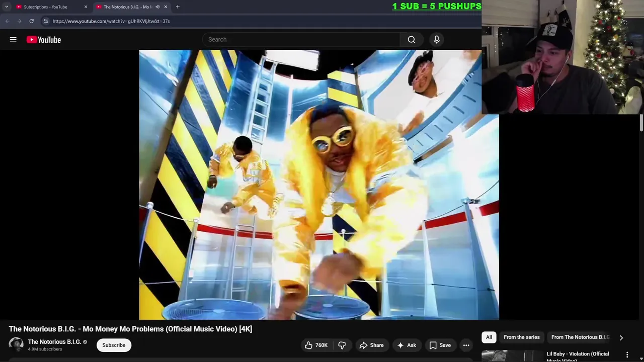Image resolution: width=644 pixels, height=362 pixels.
Task: Expand the tab search dropdown
Action: pos(7,7)
